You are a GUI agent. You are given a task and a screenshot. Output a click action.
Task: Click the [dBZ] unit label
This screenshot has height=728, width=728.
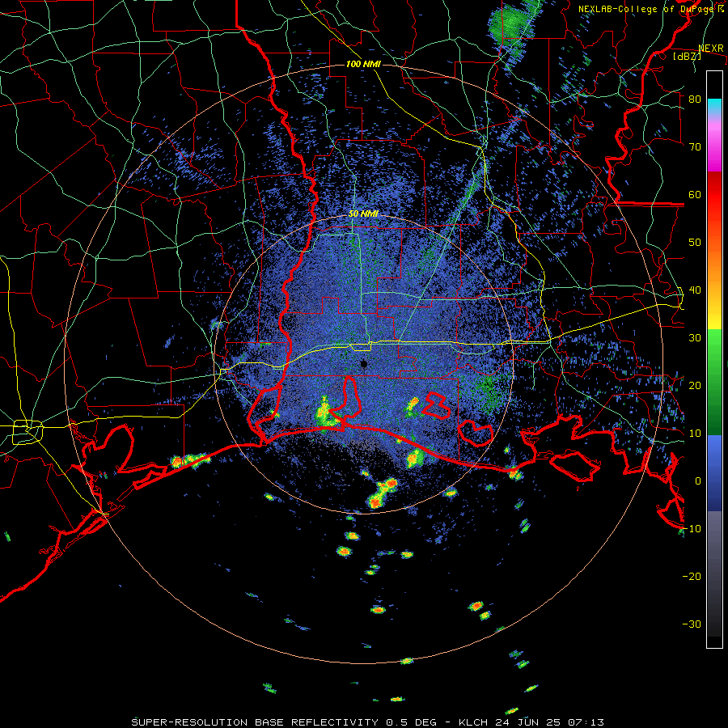coord(687,56)
